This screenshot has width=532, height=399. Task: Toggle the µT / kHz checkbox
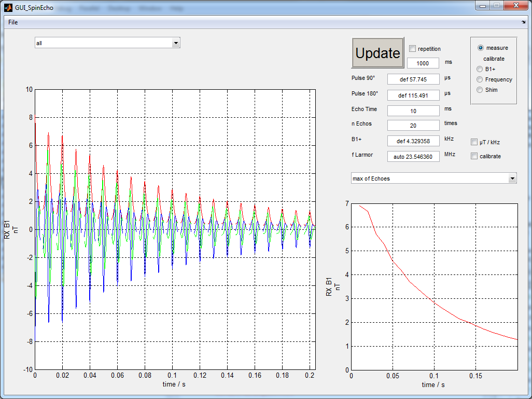click(474, 142)
